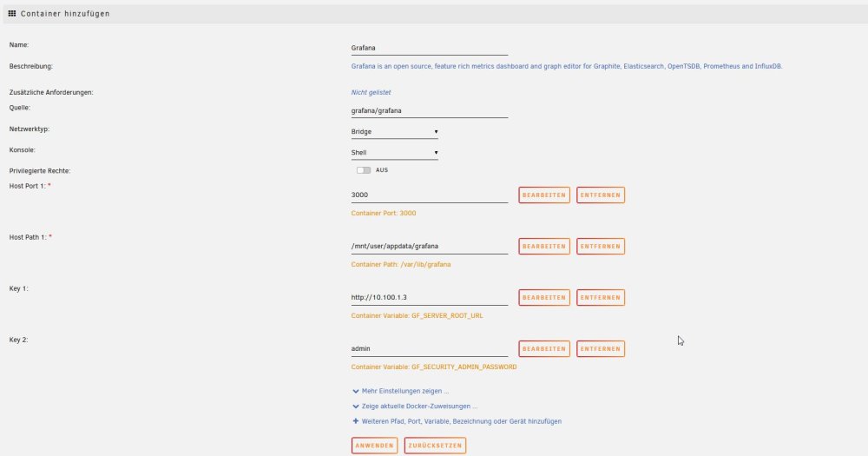Click Bearbeiten for Key 1
The width and height of the screenshot is (868, 456).
[544, 298]
